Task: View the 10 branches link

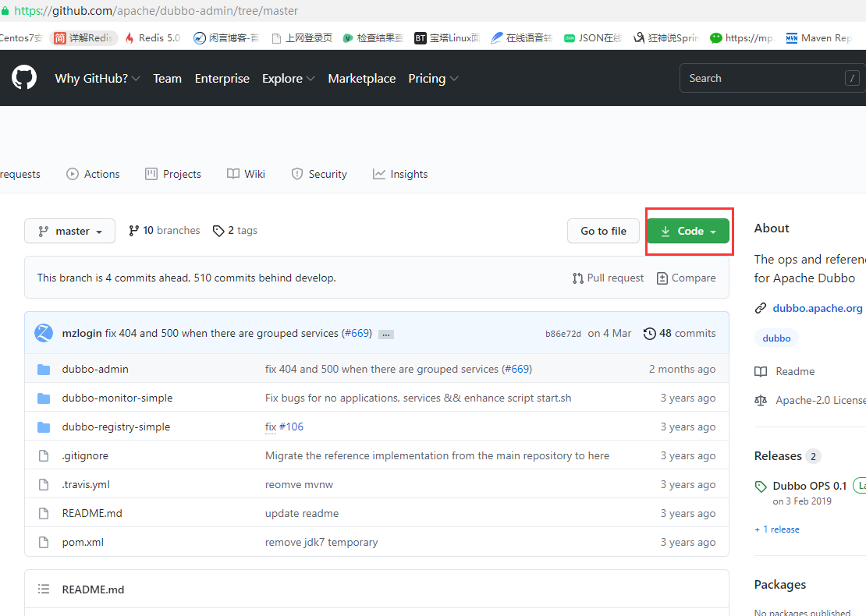Action: point(164,230)
